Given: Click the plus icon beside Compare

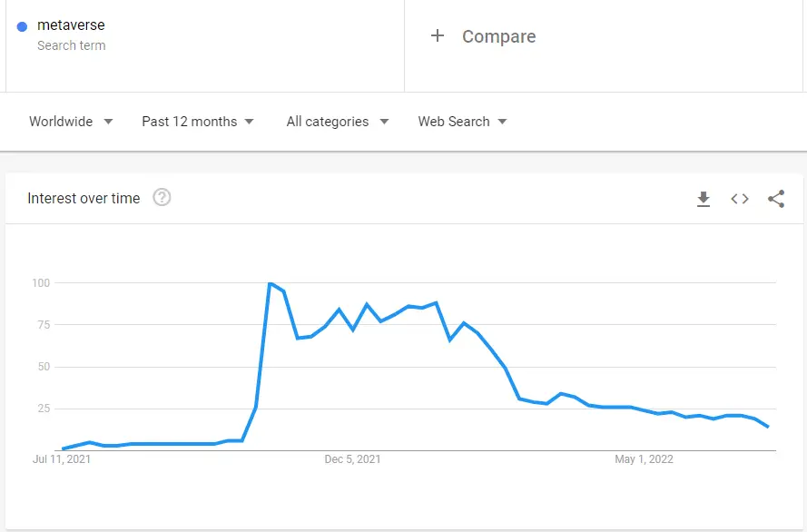Looking at the screenshot, I should pos(438,35).
